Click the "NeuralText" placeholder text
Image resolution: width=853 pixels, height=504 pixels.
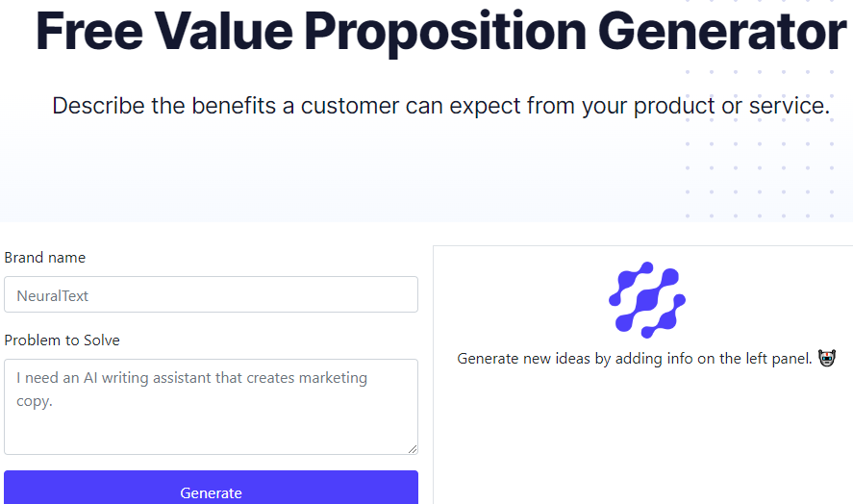(53, 296)
